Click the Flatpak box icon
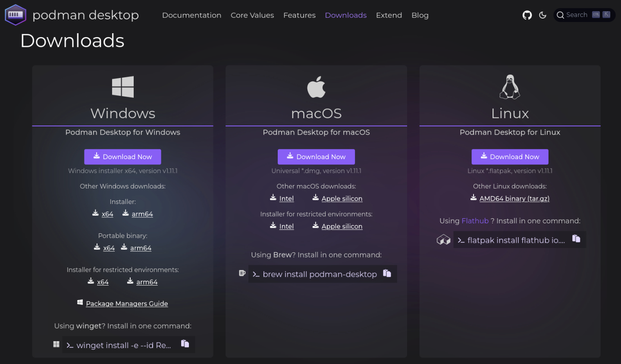This screenshot has height=364, width=621. (x=443, y=239)
